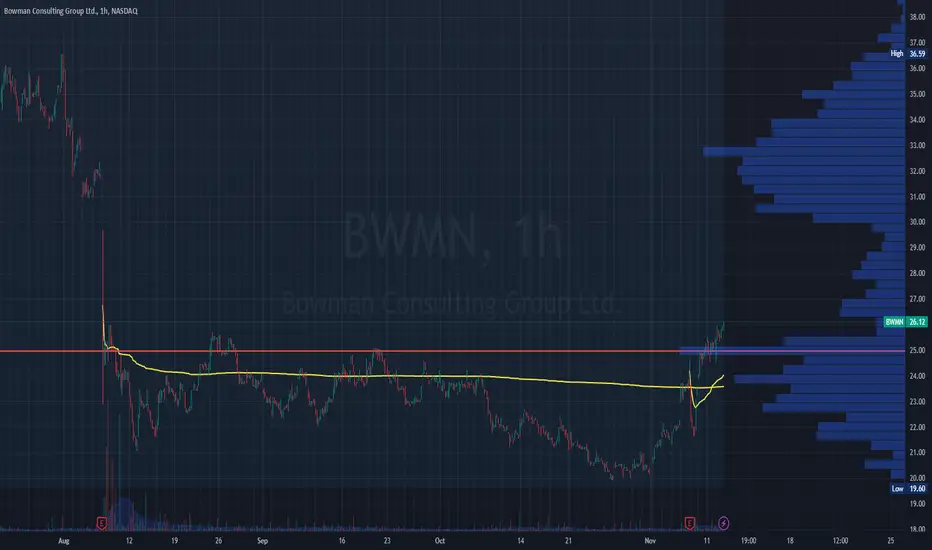Click the 18.00 price axis label
This screenshot has width=932, height=550.
[x=917, y=529]
